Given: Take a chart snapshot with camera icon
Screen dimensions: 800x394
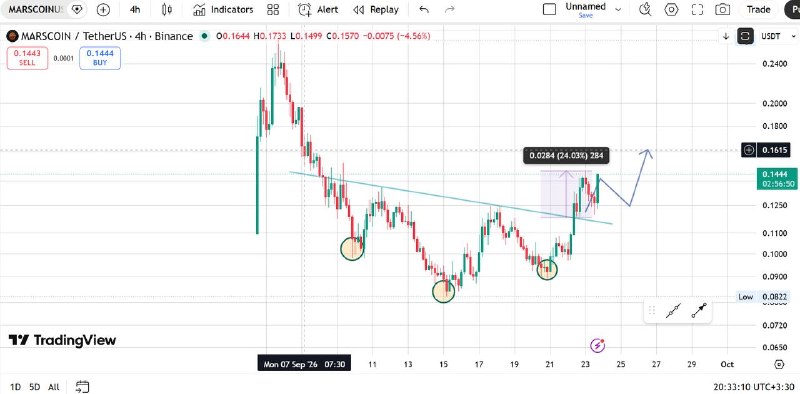Looking at the screenshot, I should pos(722,9).
